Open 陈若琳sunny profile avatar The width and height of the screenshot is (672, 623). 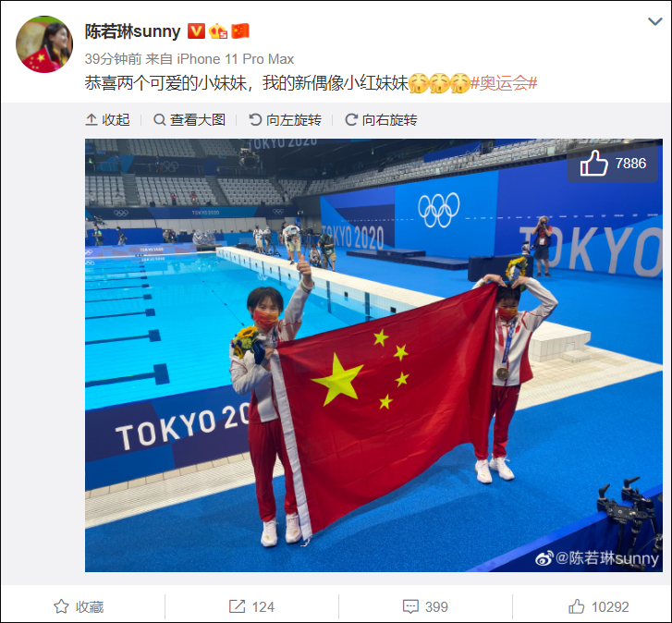pos(44,44)
